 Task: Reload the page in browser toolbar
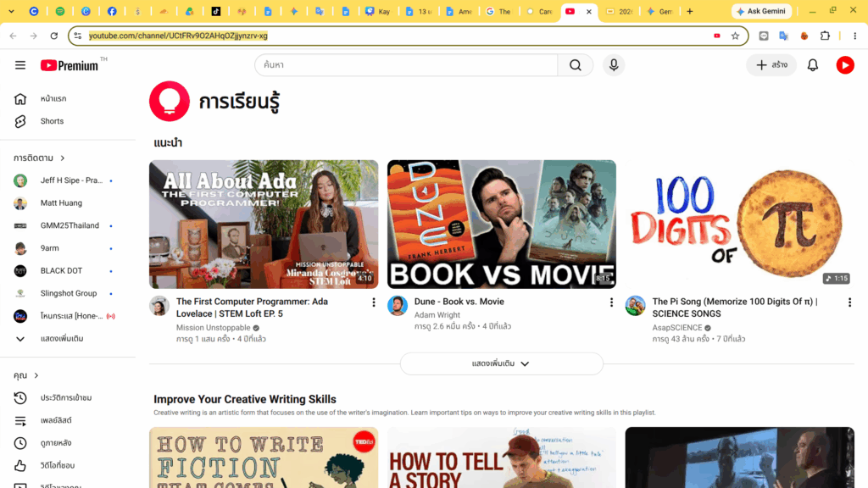pyautogui.click(x=53, y=36)
